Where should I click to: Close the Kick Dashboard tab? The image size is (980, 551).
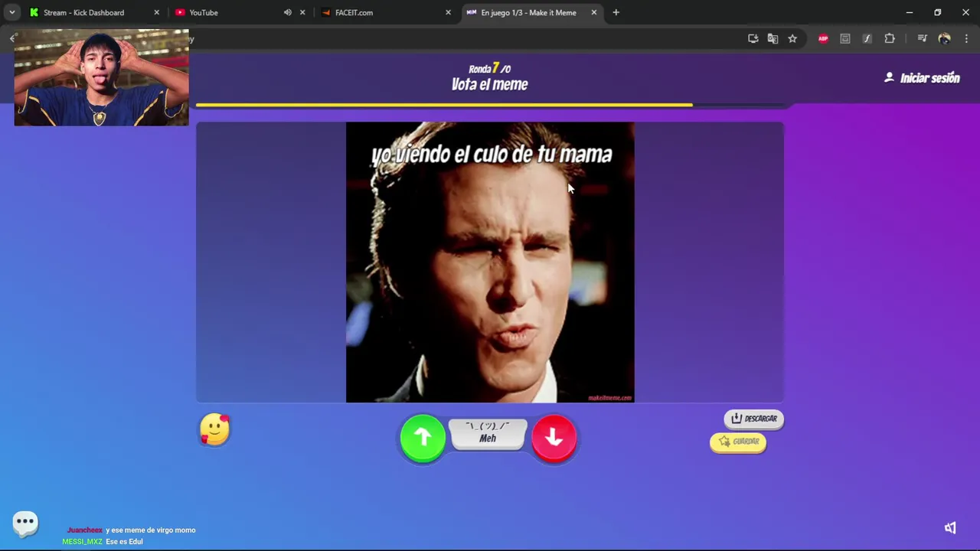click(157, 12)
